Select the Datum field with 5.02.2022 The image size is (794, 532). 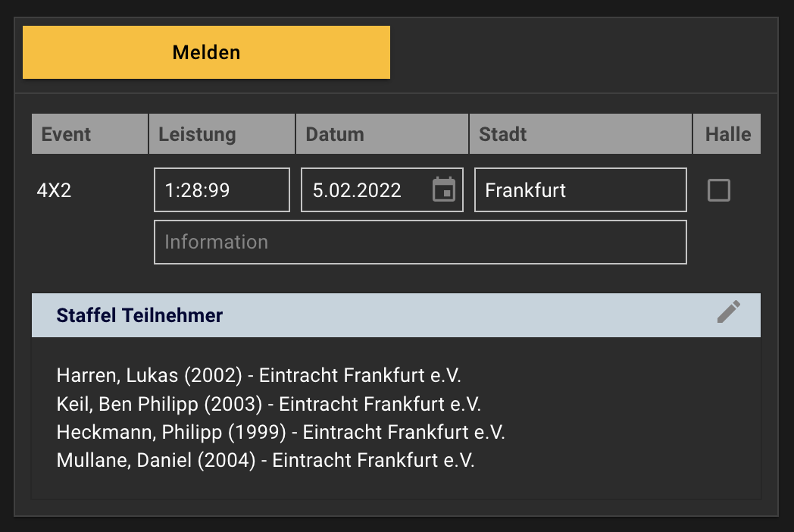click(382, 190)
